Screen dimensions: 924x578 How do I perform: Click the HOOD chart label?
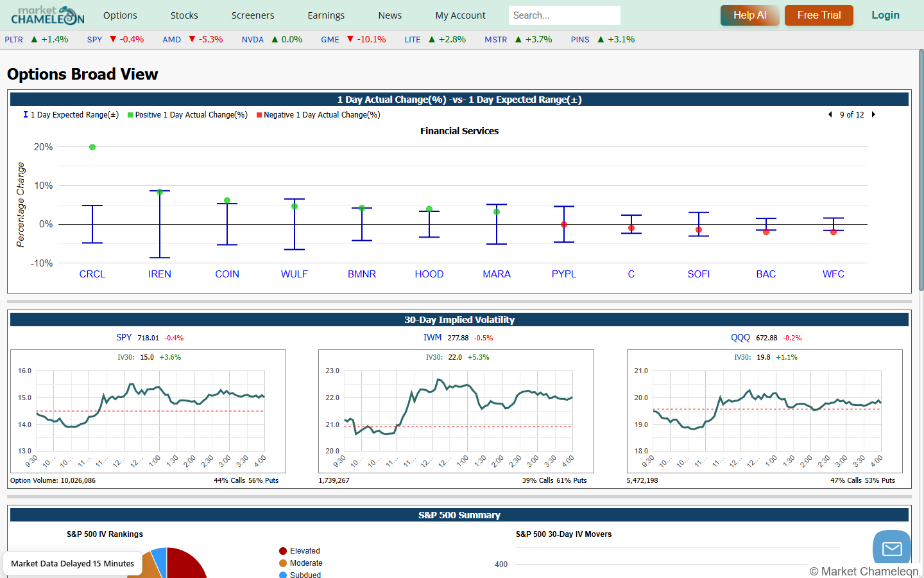point(429,274)
